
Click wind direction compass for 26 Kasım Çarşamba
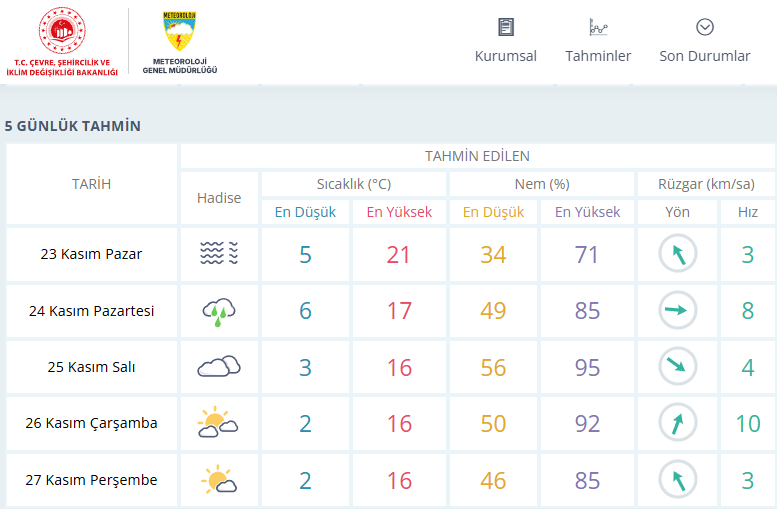coord(677,423)
